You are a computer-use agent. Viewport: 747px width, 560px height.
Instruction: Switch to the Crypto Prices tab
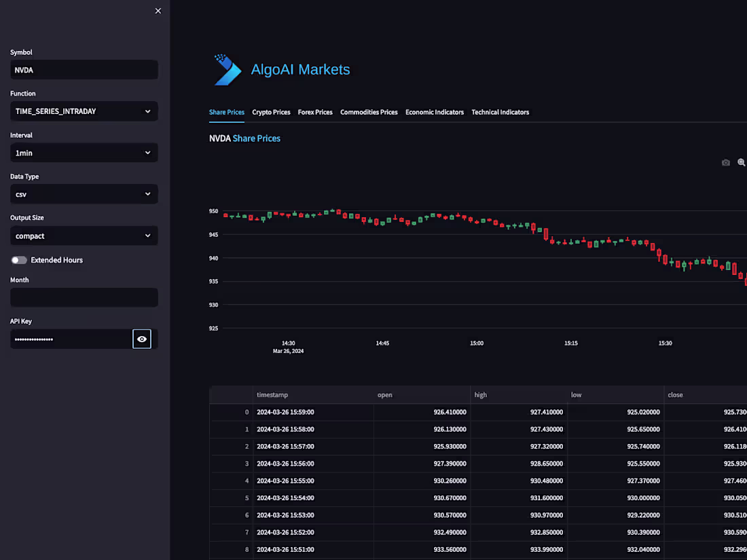coord(271,112)
